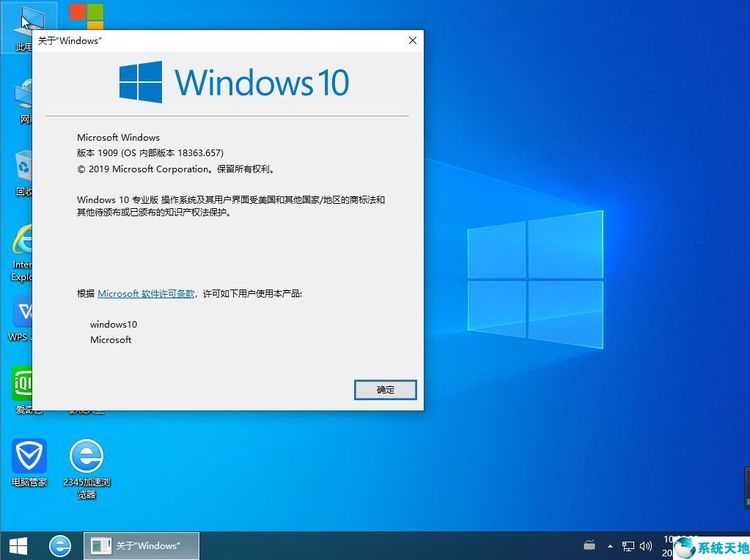Open the browser pinned to the taskbar
The image size is (750, 560).
(x=61, y=546)
